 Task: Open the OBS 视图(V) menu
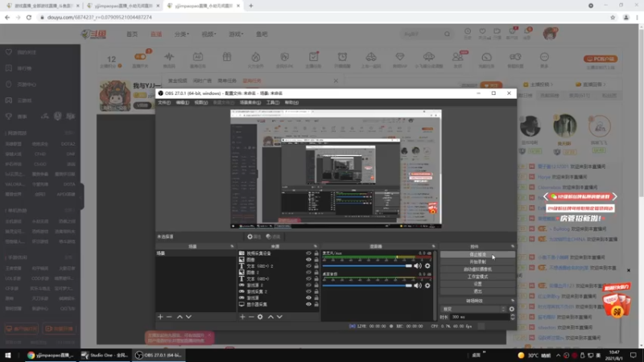pos(200,102)
